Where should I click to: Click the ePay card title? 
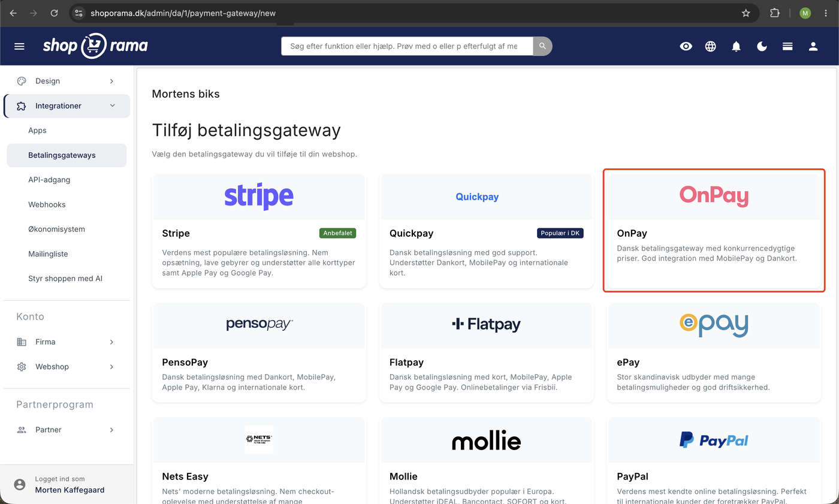coord(628,363)
